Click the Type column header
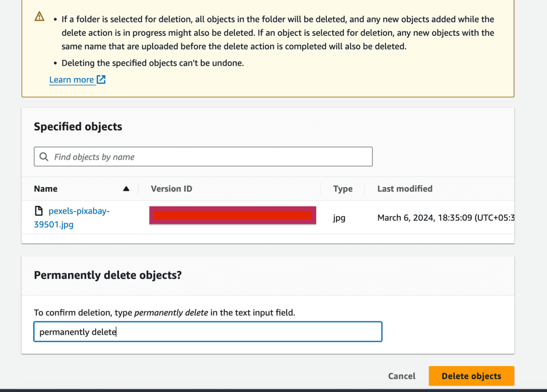Viewport: 547px width, 392px height. tap(343, 189)
